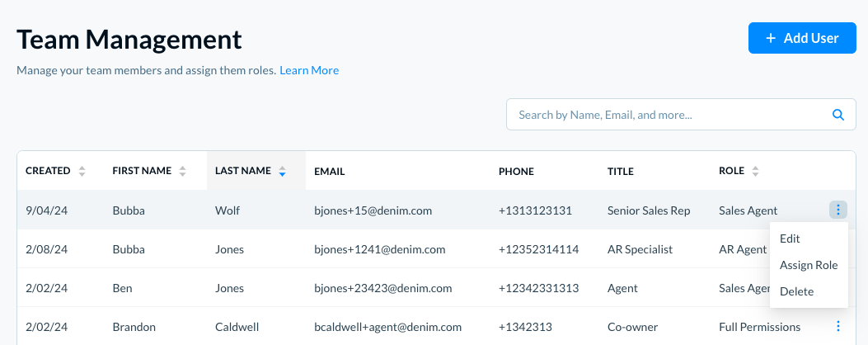The height and width of the screenshot is (345, 868).
Task: Click the three-dot menu on Bubba Wolf row
Action: pyautogui.click(x=838, y=210)
